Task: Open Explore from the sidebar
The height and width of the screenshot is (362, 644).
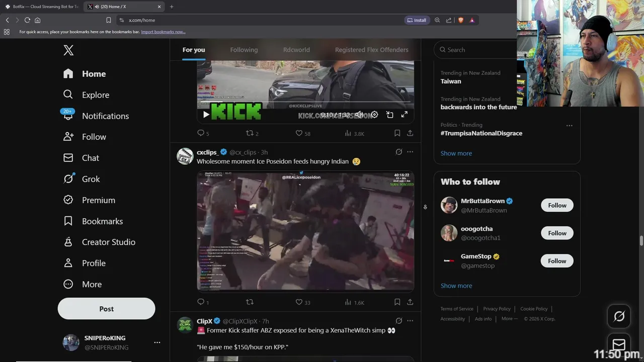Action: coord(86,95)
